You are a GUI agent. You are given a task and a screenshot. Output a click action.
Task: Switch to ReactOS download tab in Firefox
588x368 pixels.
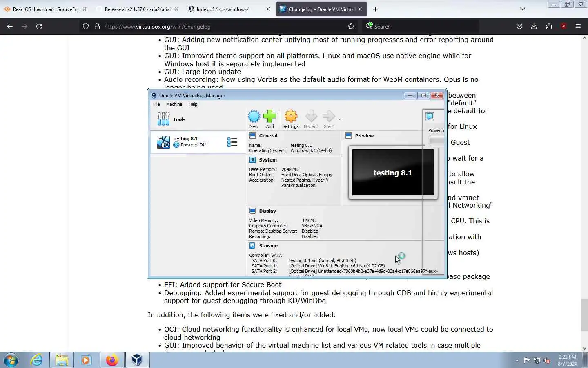[46, 9]
